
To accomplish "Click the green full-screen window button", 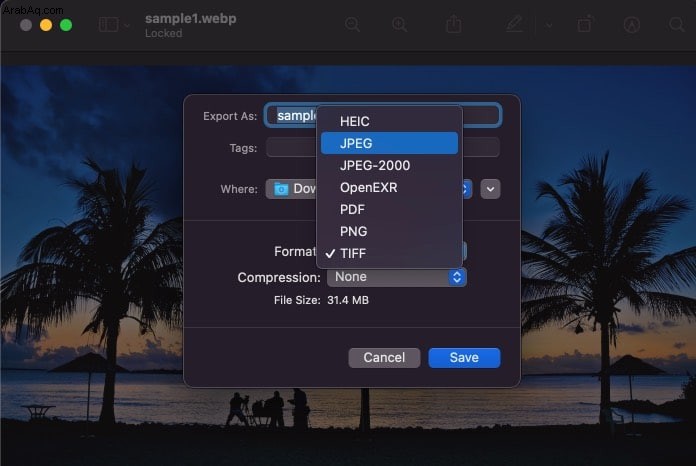I will click(x=66, y=25).
